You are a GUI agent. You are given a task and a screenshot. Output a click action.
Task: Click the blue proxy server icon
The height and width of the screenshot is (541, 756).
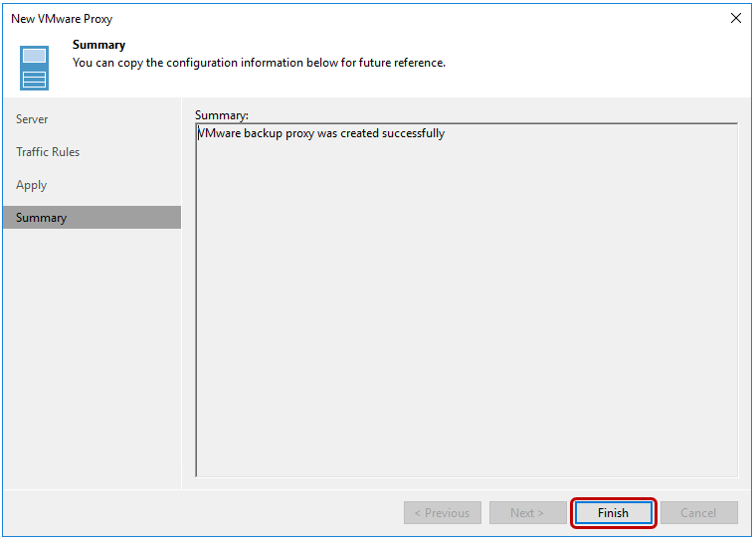click(x=34, y=68)
